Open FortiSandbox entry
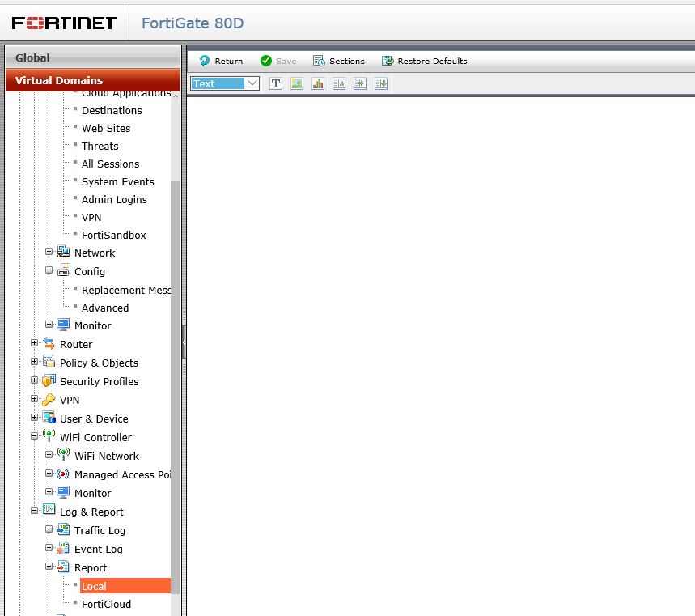 114,235
